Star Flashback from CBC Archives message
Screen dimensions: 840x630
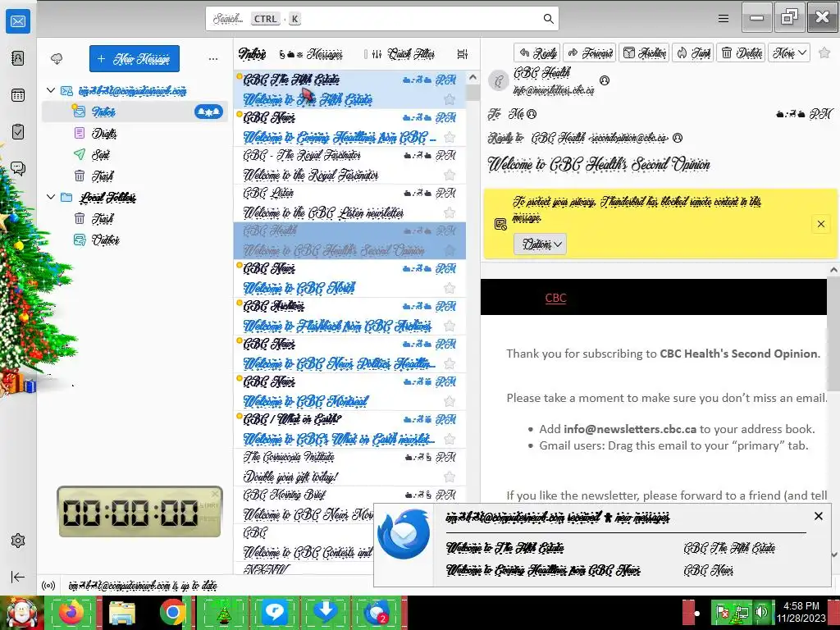[450, 326]
